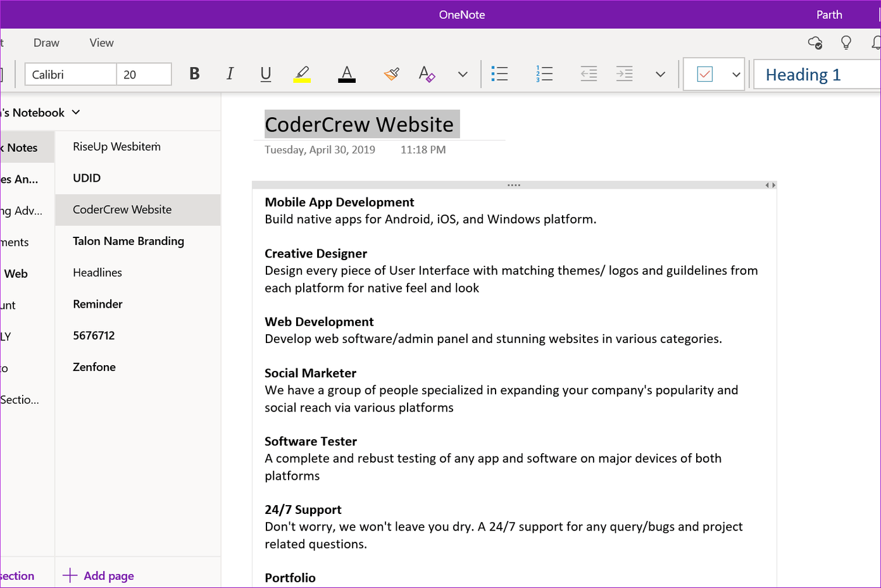Viewport: 881px width, 588px height.
Task: Decrease paragraph indent
Action: 589,74
